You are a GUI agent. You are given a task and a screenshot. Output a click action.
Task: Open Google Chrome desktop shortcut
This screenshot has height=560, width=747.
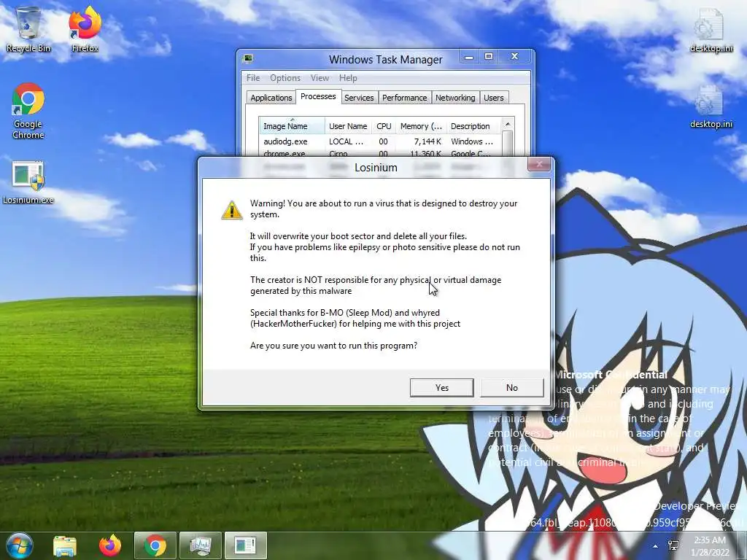(28, 112)
